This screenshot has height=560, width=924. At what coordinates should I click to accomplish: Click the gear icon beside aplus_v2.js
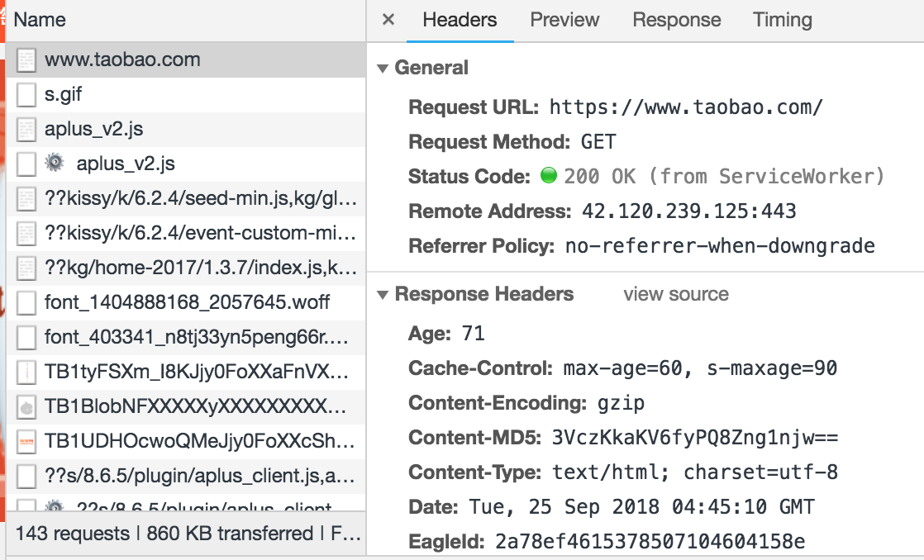point(55,163)
